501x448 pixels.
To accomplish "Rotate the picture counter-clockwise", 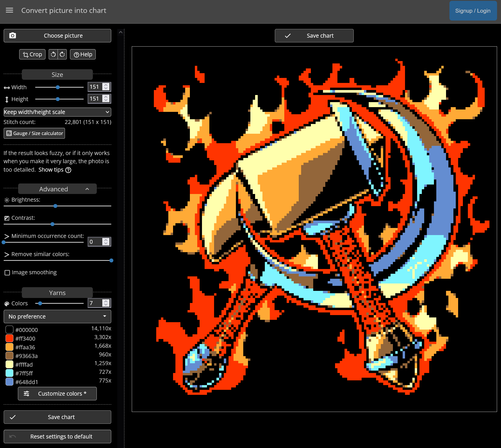I will [x=53, y=54].
